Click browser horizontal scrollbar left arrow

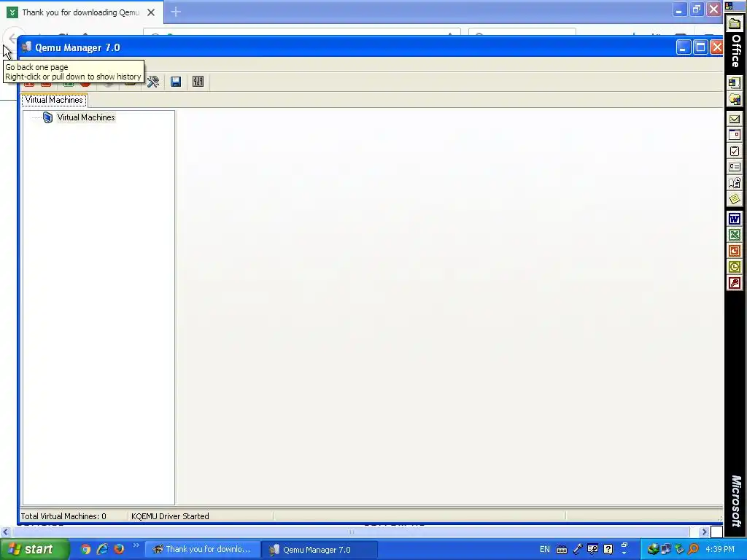click(x=6, y=532)
